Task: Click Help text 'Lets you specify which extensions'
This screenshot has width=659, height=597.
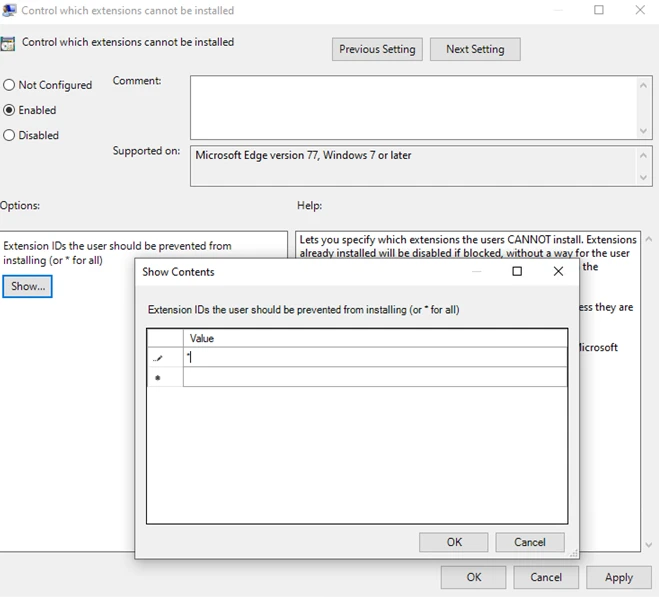Action: coord(379,240)
